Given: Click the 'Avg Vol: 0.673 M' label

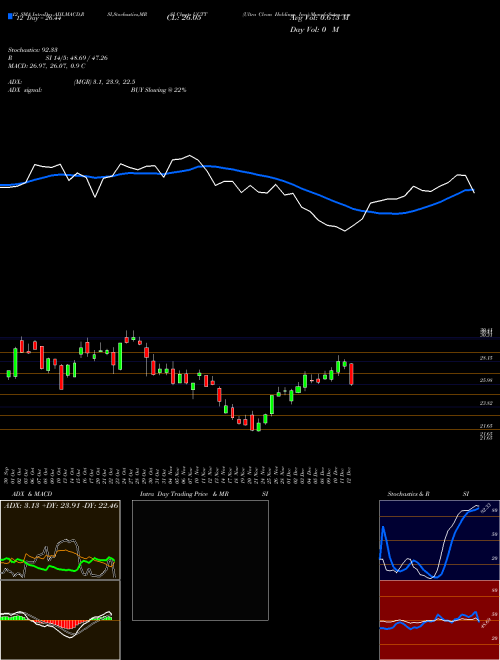Looking at the screenshot, I should [319, 17].
